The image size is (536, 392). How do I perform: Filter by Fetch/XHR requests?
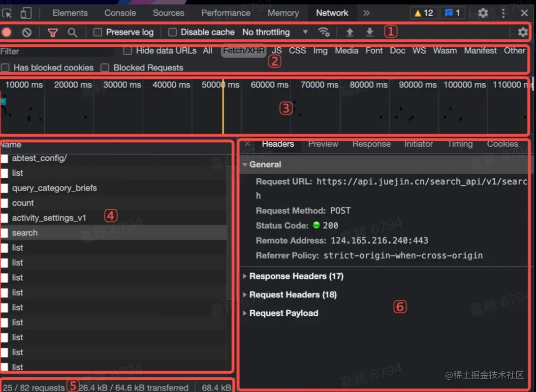(244, 51)
